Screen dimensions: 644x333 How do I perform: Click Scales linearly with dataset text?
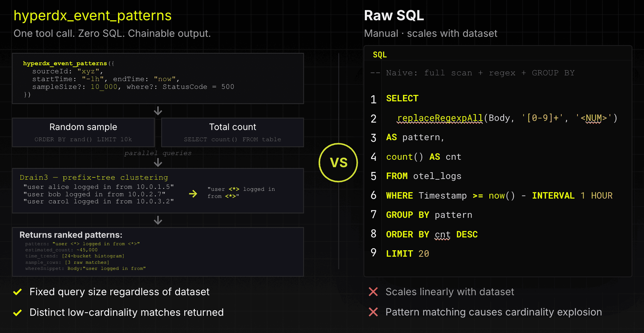(x=450, y=292)
